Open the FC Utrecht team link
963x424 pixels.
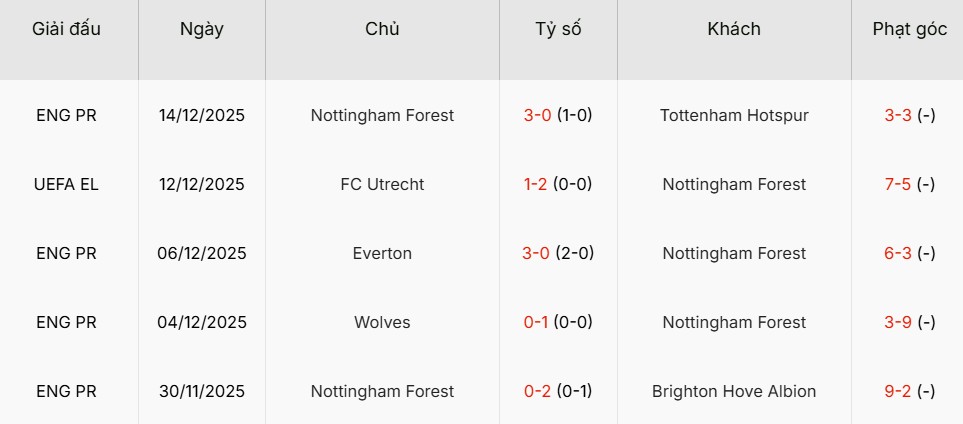[382, 184]
